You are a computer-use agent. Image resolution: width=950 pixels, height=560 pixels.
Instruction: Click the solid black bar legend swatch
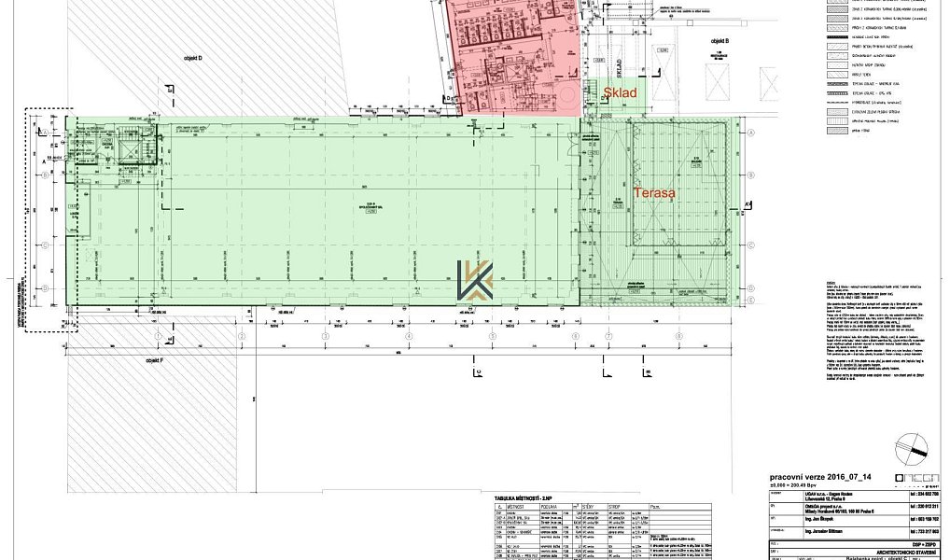[x=839, y=37]
